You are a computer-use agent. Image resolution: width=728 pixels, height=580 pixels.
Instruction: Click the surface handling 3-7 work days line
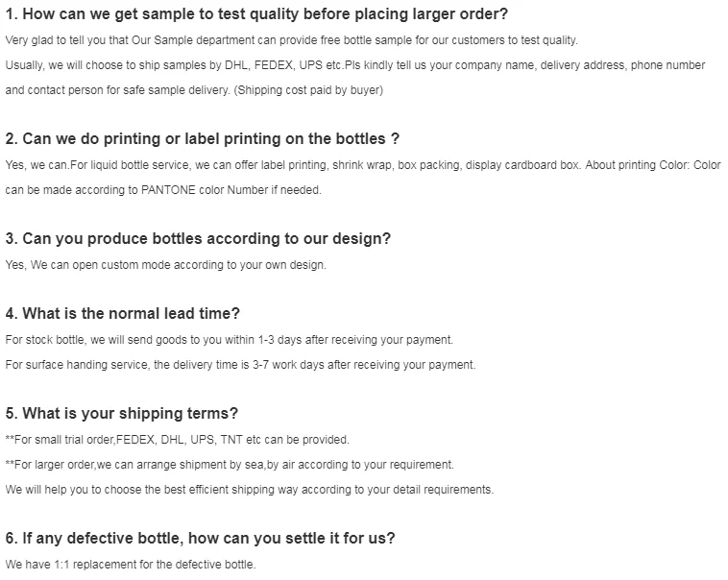240,365
